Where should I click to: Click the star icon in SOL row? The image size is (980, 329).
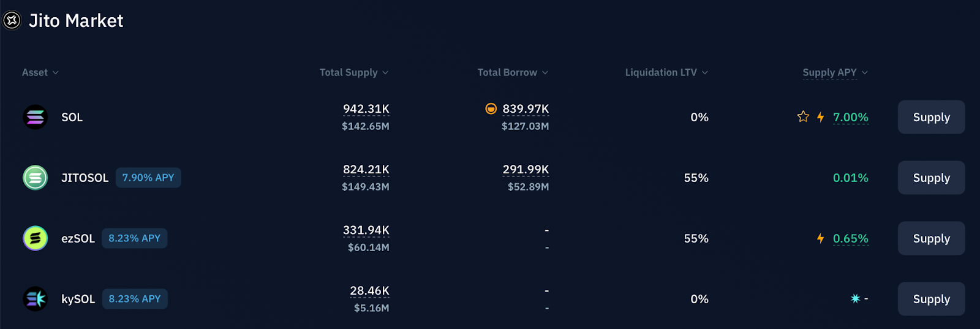[x=803, y=116]
